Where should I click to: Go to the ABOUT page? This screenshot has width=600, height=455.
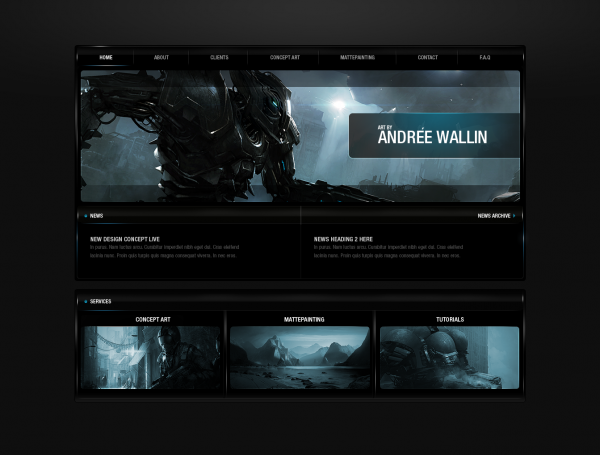click(x=161, y=57)
